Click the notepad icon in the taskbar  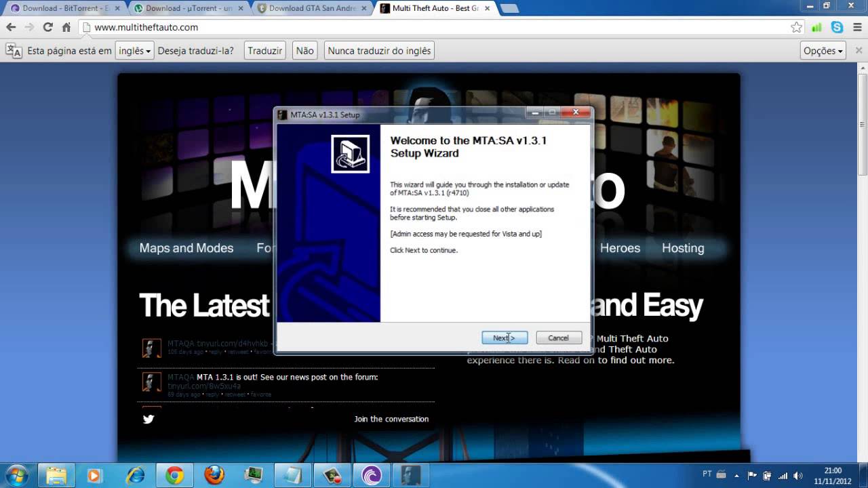tap(293, 475)
